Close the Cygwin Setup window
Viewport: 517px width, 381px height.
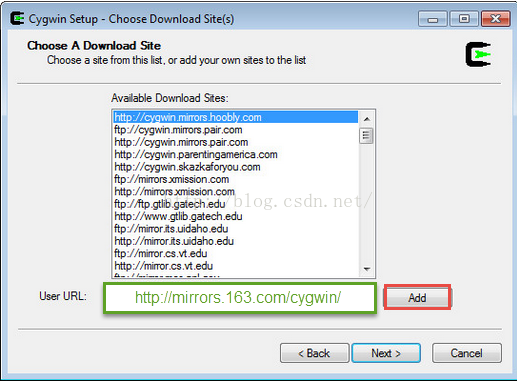tap(496, 19)
